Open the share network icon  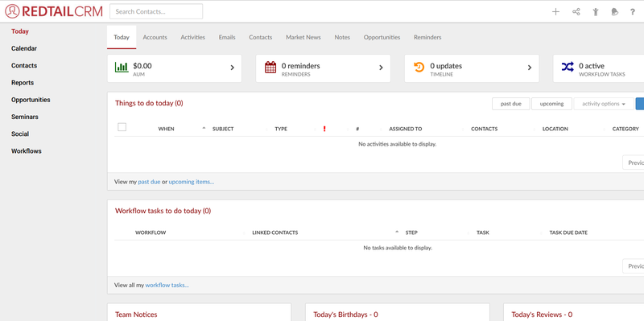[576, 12]
